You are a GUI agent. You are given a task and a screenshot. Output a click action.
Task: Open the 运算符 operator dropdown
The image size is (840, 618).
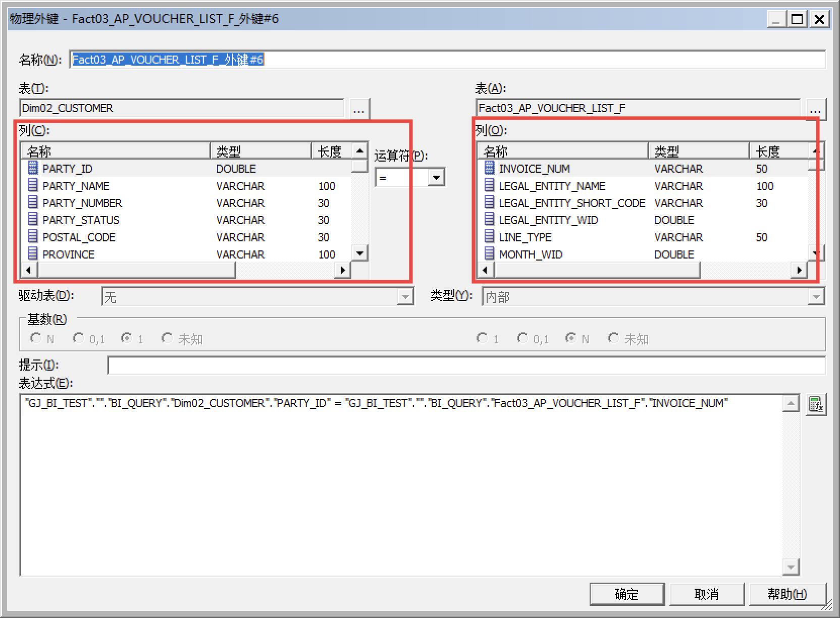(x=437, y=177)
